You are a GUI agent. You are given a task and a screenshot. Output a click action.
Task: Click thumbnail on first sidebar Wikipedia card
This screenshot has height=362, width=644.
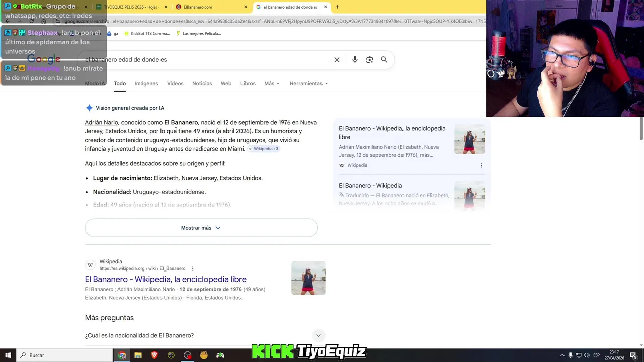469,139
